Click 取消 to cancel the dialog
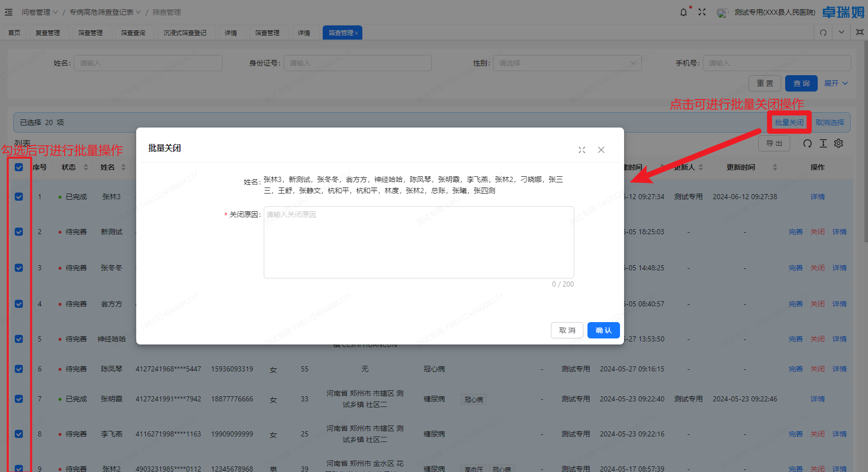 tap(567, 330)
